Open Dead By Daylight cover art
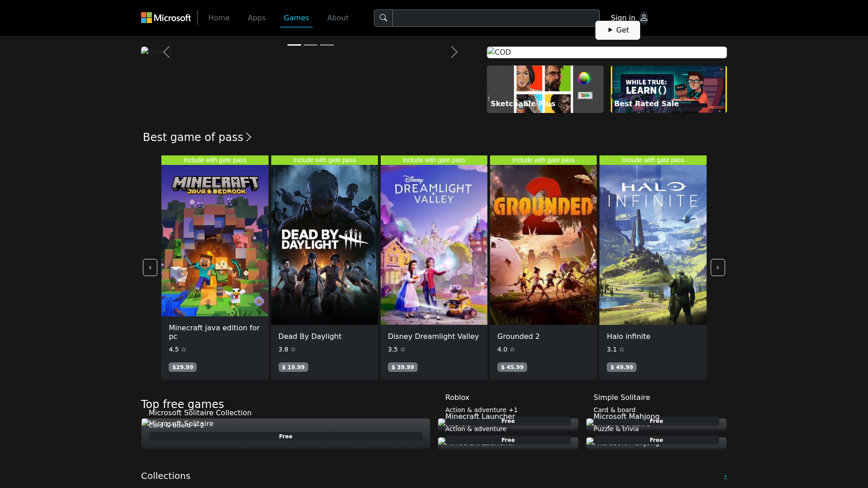Image resolution: width=868 pixels, height=488 pixels. 325,245
